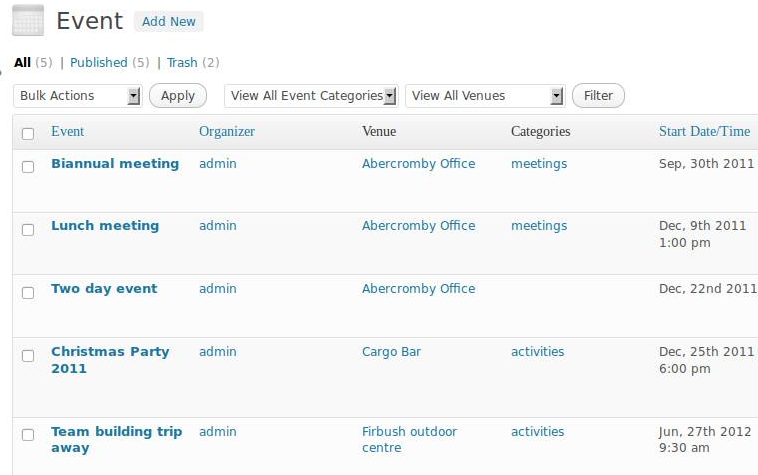Open the View All Venues dropdown
The image size is (758, 475).
[x=485, y=96]
